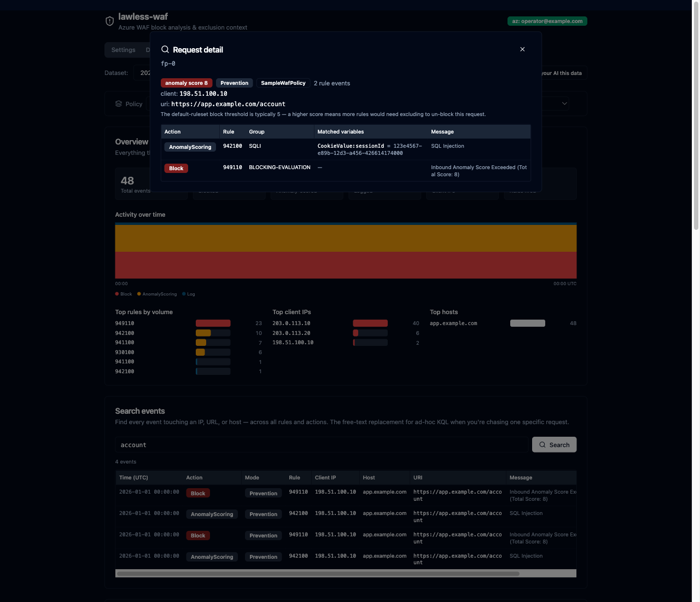Image resolution: width=700 pixels, height=602 pixels.
Task: Click the CookieValue:sessionId matched variable text
Action: pos(351,146)
